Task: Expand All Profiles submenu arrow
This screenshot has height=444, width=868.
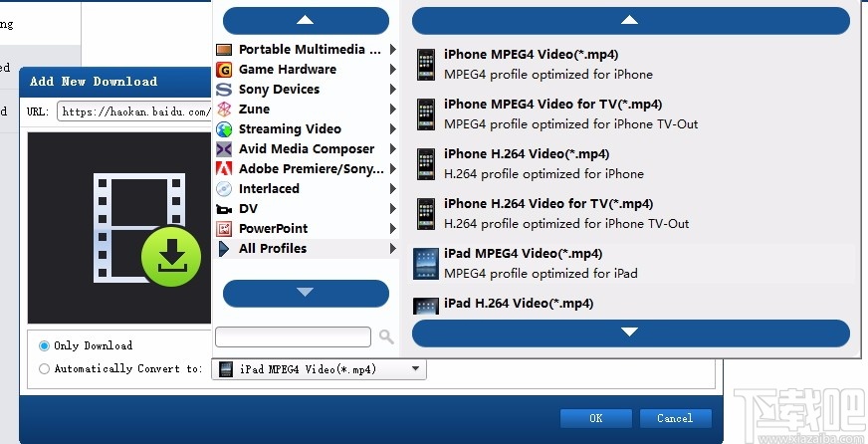Action: tap(392, 249)
